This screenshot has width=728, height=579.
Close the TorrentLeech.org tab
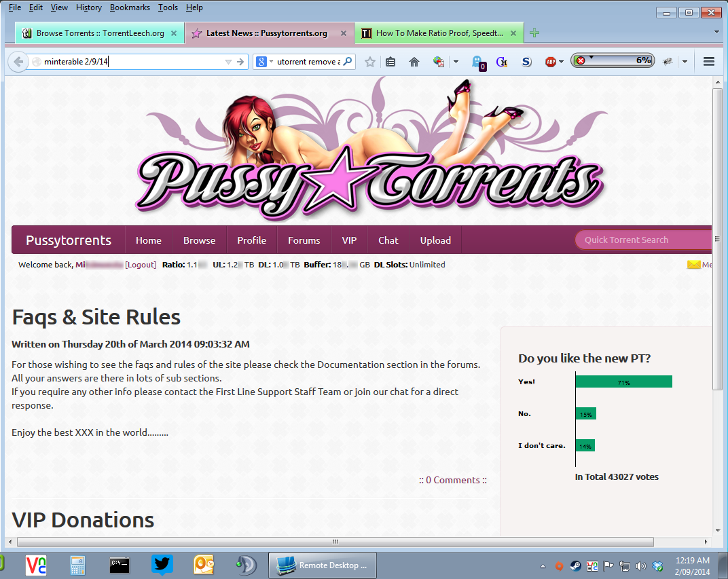[x=174, y=33]
